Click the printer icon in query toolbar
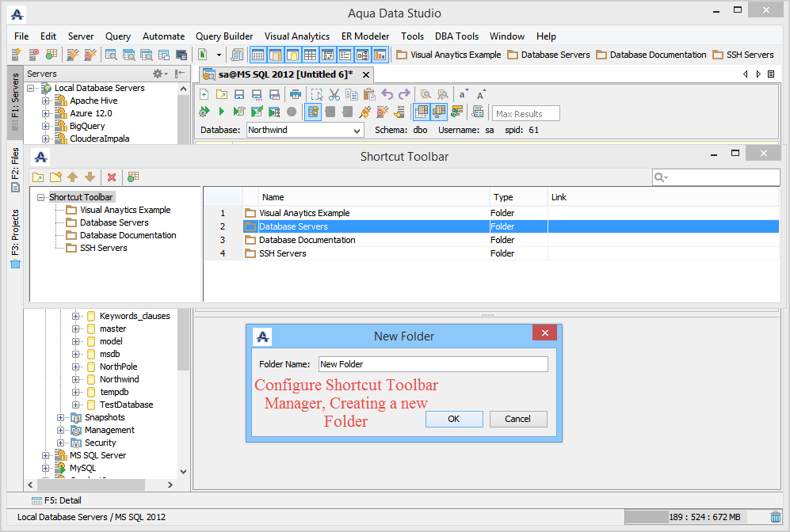This screenshot has height=532, width=790. click(x=295, y=94)
